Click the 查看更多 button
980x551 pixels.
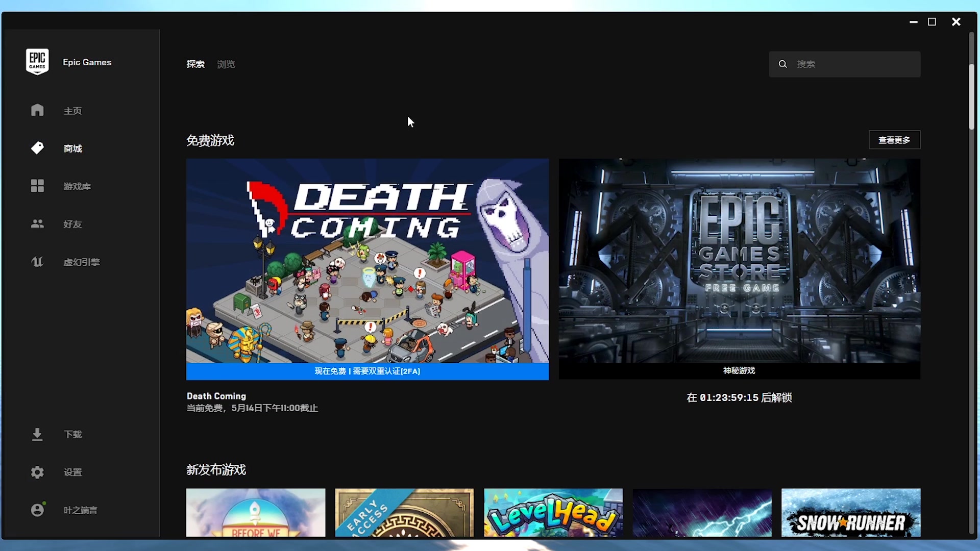coord(894,140)
